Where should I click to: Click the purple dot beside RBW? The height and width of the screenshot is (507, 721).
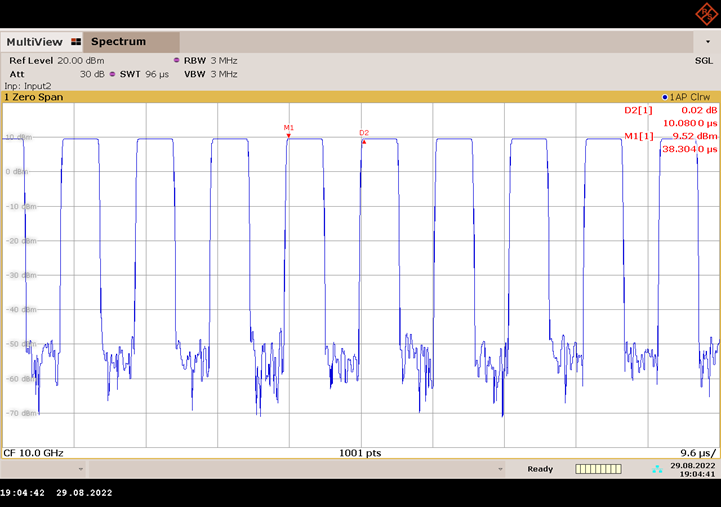pyautogui.click(x=176, y=61)
